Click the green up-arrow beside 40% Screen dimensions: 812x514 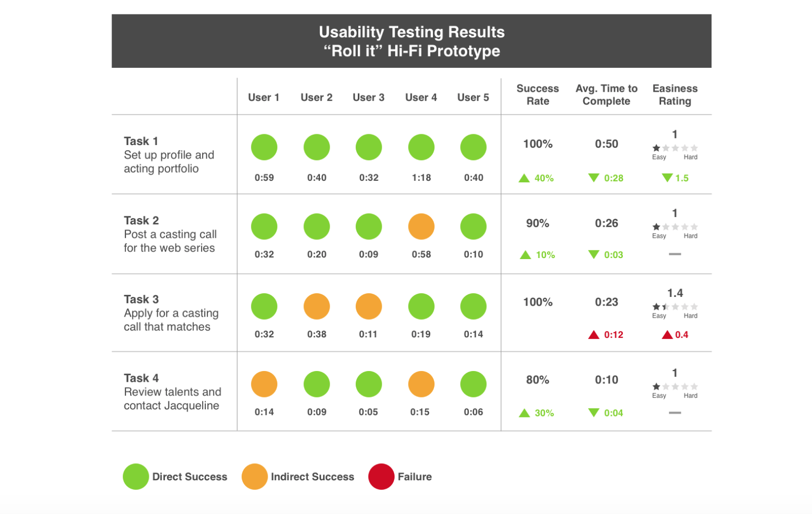pyautogui.click(x=524, y=178)
